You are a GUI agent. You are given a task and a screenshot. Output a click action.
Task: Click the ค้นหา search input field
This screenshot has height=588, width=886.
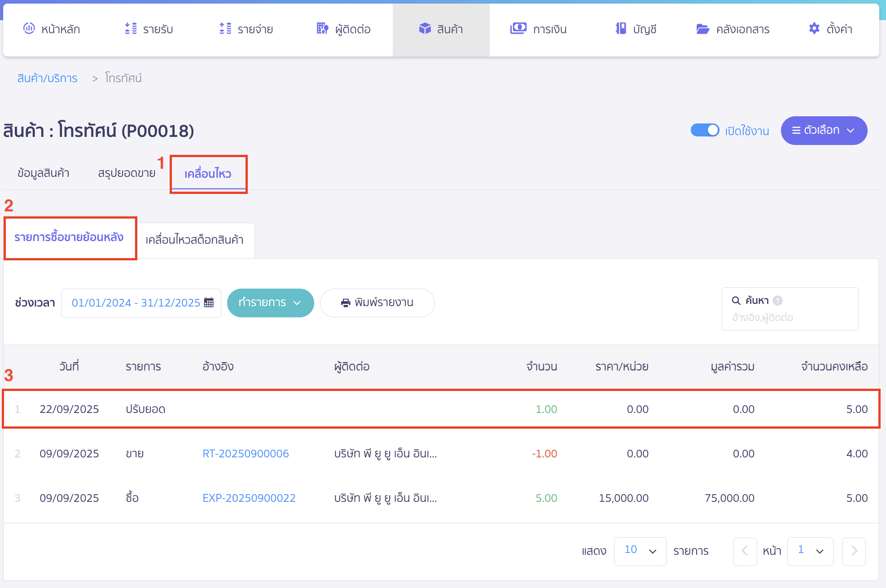pyautogui.click(x=790, y=317)
